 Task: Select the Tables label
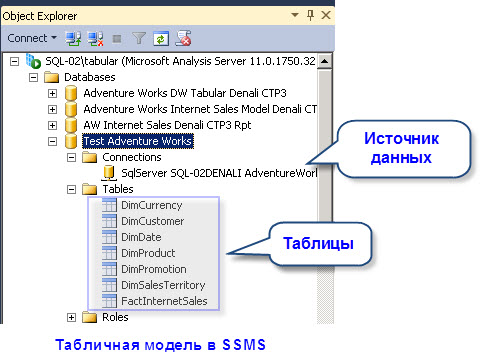pyautogui.click(x=118, y=189)
